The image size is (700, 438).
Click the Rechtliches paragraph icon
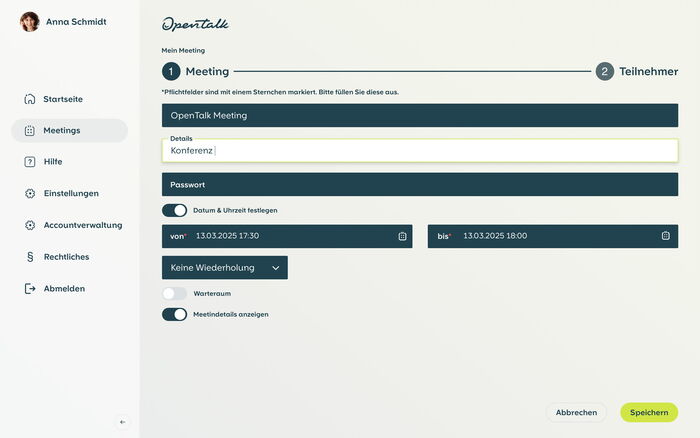click(30, 257)
